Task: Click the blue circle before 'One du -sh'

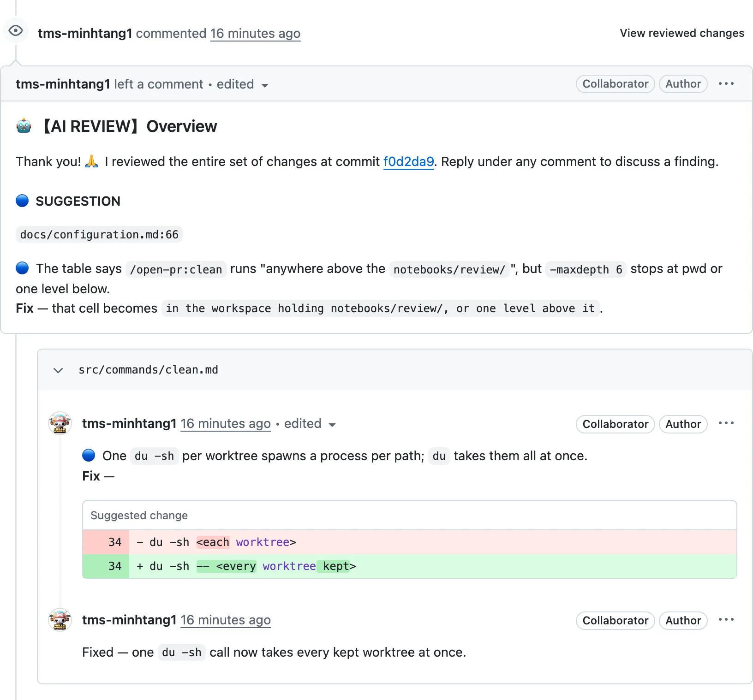Action: tap(89, 455)
